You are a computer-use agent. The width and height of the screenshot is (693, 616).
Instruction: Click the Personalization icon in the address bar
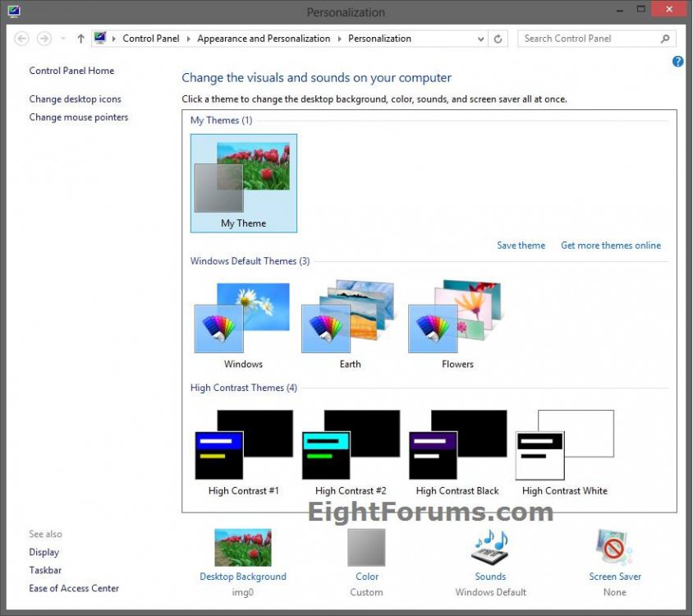(99, 38)
